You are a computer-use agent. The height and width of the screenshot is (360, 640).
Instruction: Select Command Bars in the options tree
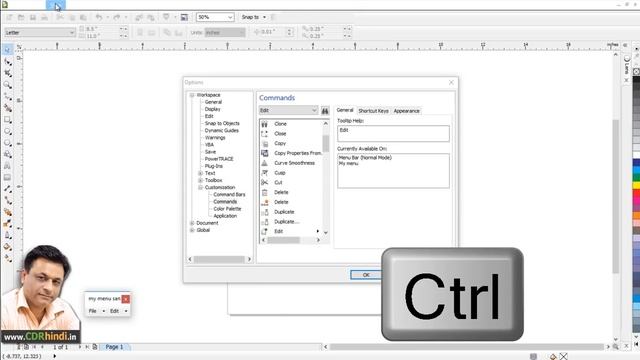(229, 195)
